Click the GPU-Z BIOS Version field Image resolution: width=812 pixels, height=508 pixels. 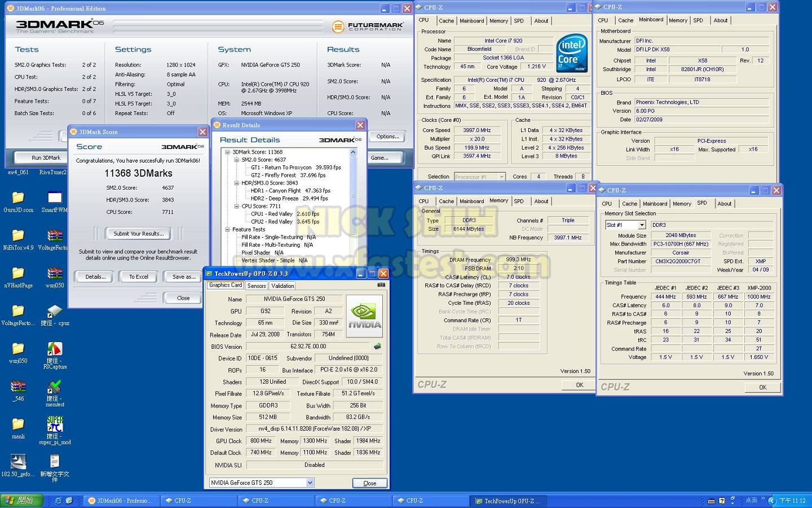pyautogui.click(x=308, y=347)
